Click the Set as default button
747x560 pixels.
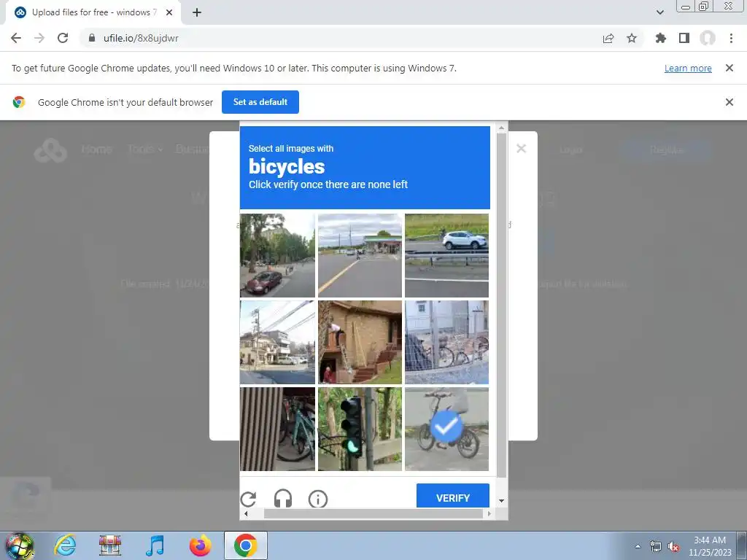pyautogui.click(x=260, y=102)
